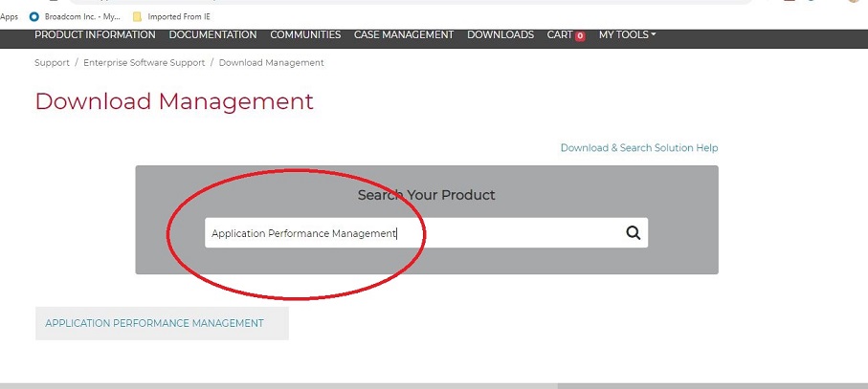Click the Download Management breadcrumb

(271, 63)
